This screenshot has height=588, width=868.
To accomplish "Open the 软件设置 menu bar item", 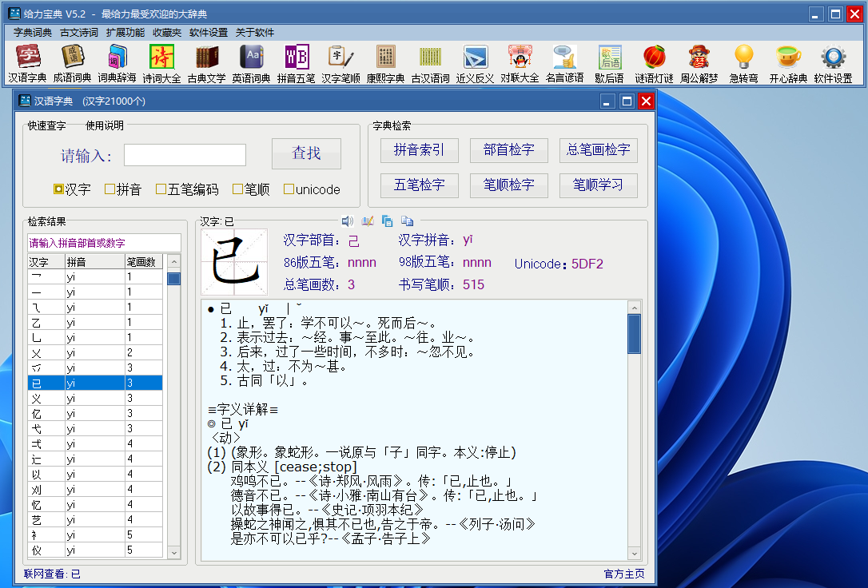I will click(209, 33).
